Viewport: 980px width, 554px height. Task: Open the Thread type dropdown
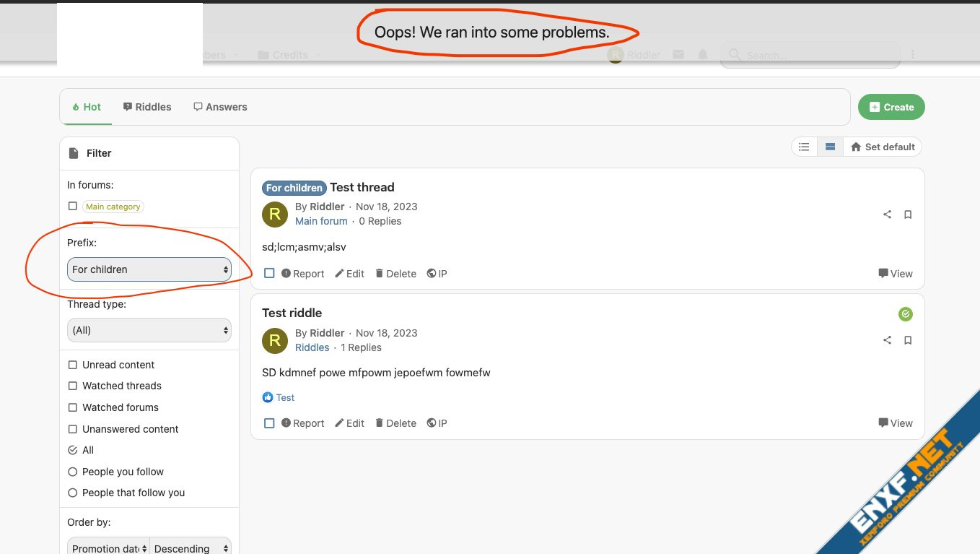(x=149, y=330)
